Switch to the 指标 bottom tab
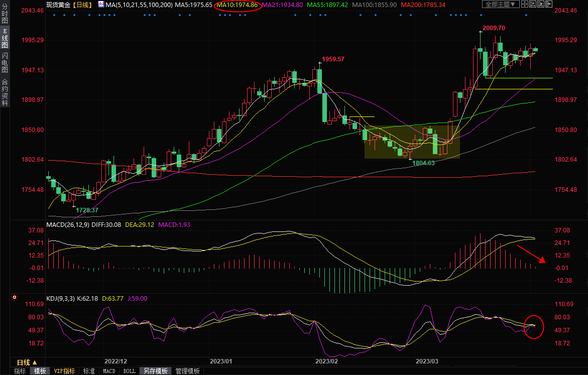This screenshot has height=375, width=588. point(20,371)
